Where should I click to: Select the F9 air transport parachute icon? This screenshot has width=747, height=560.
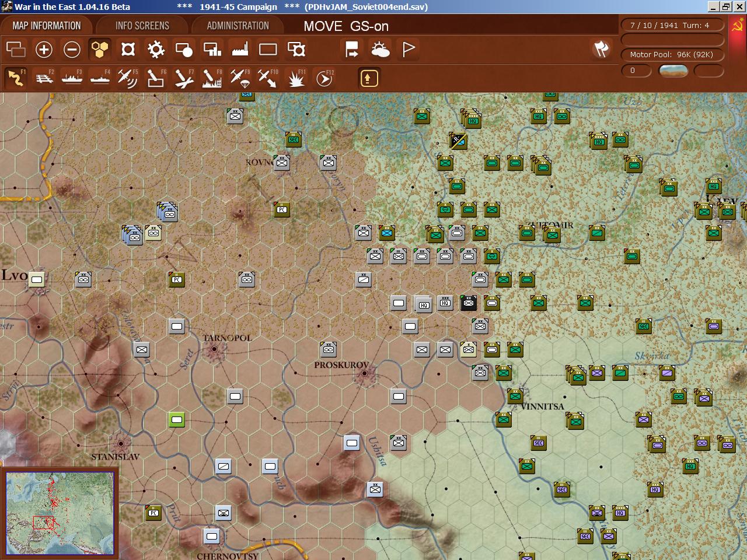(240, 78)
